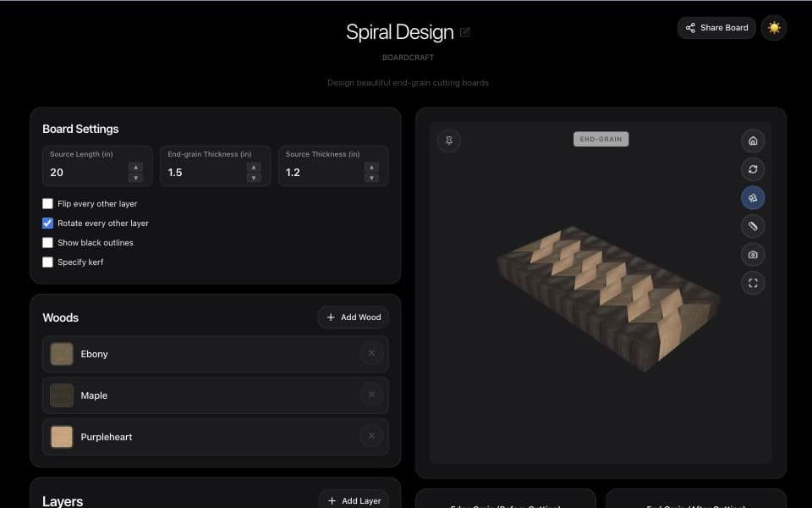812x508 pixels.
Task: Click the circular-arrows refresh icon in preview
Action: 753,169
